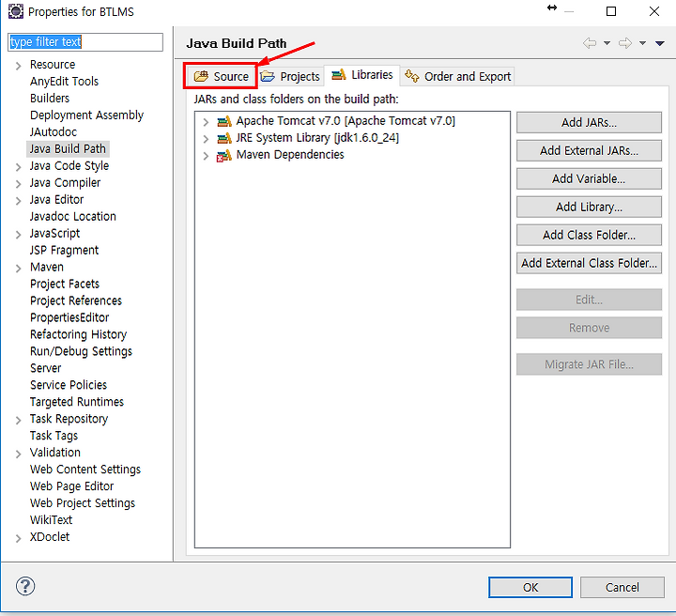Dismiss dialog with the Cancel button
This screenshot has height=616, width=676.
click(622, 587)
